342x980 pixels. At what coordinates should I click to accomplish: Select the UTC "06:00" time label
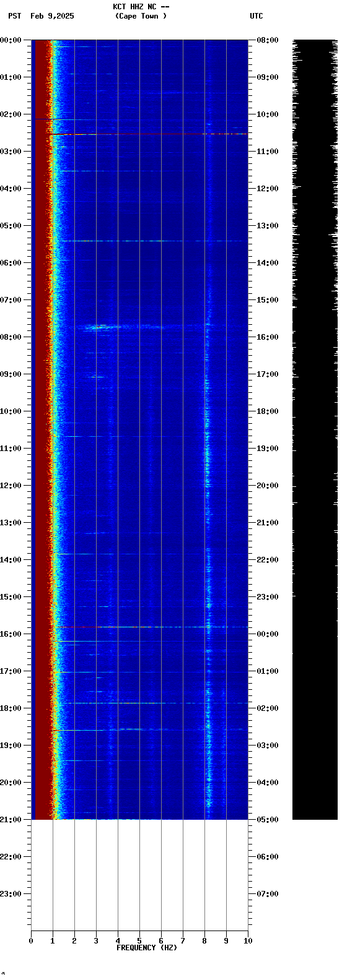click(268, 857)
